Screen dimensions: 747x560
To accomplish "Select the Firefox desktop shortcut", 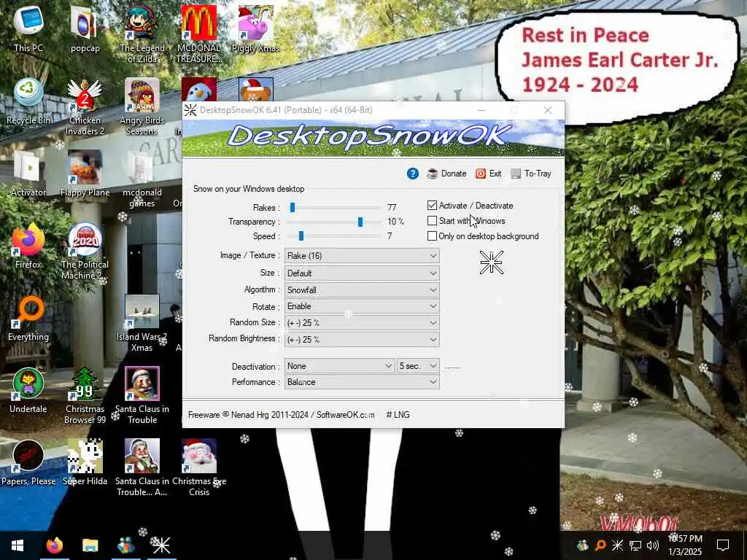I will pos(28,246).
